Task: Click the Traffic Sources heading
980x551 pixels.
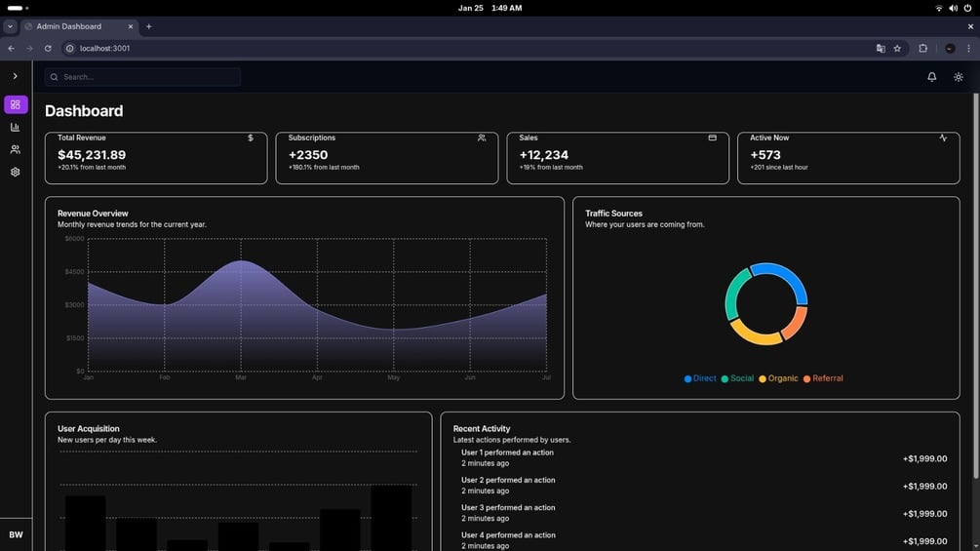Action: (613, 213)
